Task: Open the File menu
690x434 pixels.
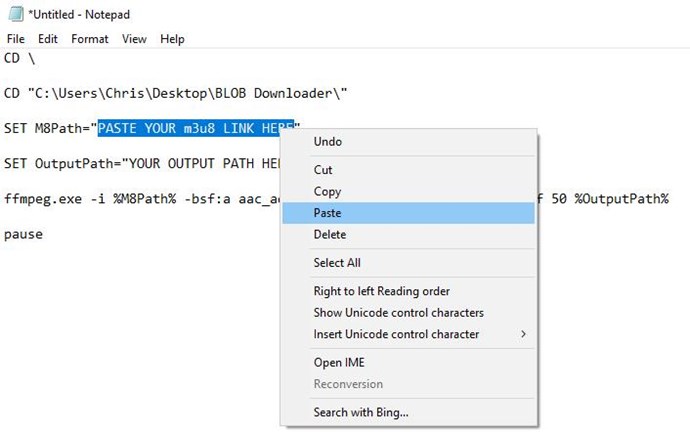Action: tap(15, 39)
